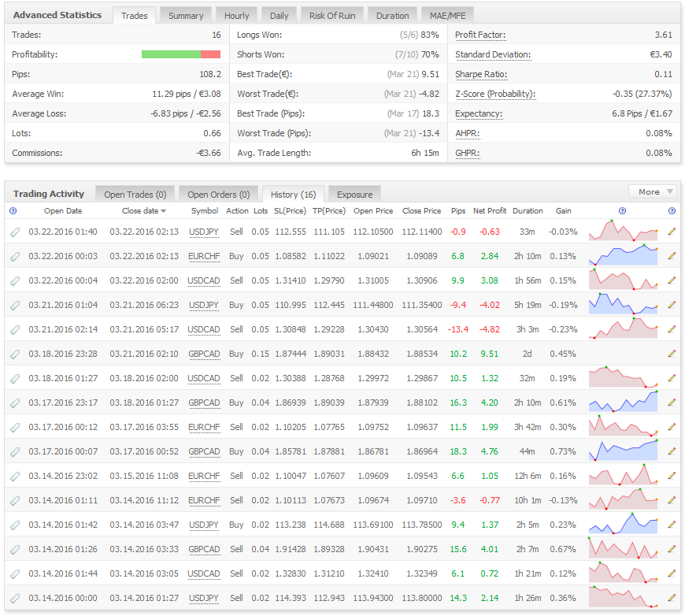Switch to the MAE/MFE tab

coord(447,15)
